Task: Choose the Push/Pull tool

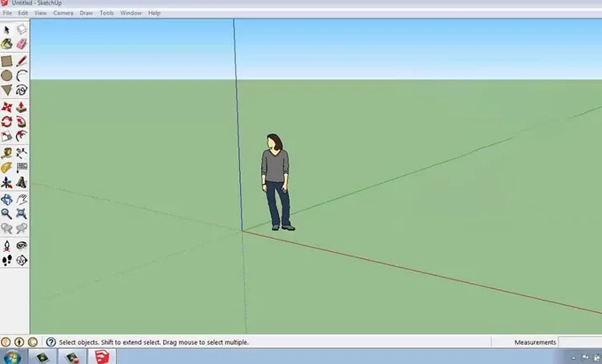Action: (22, 107)
